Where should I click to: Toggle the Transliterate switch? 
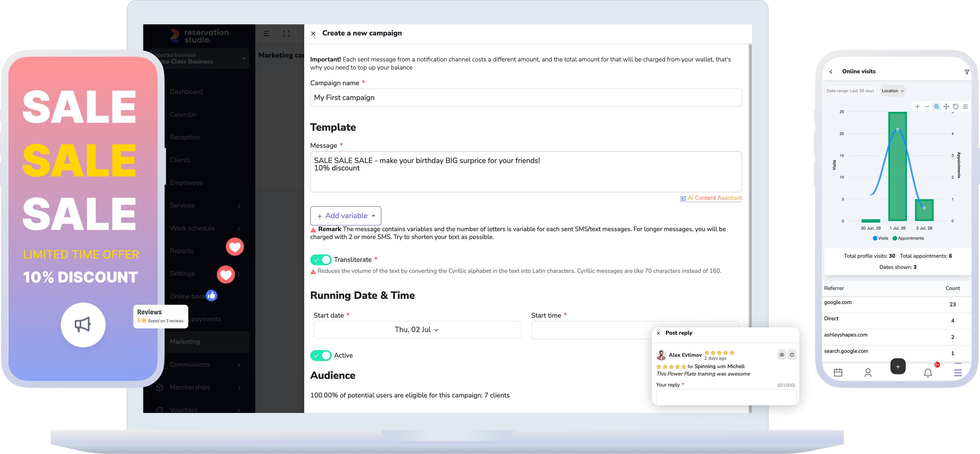[x=321, y=260]
